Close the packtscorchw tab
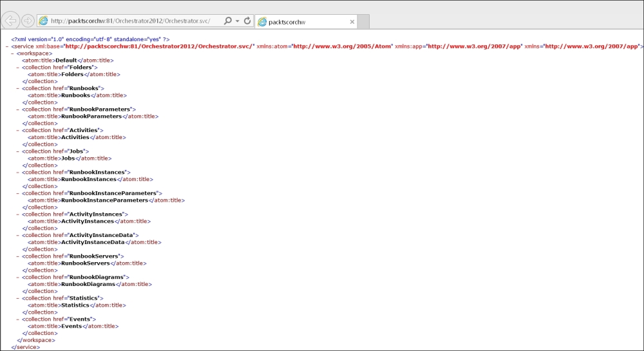 [x=352, y=22]
